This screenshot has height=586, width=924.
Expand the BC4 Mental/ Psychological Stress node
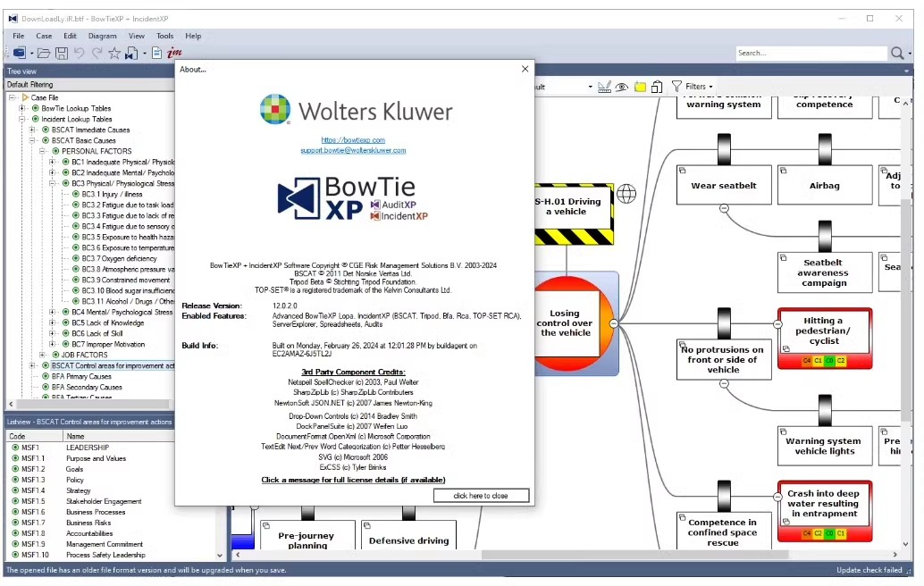point(53,312)
